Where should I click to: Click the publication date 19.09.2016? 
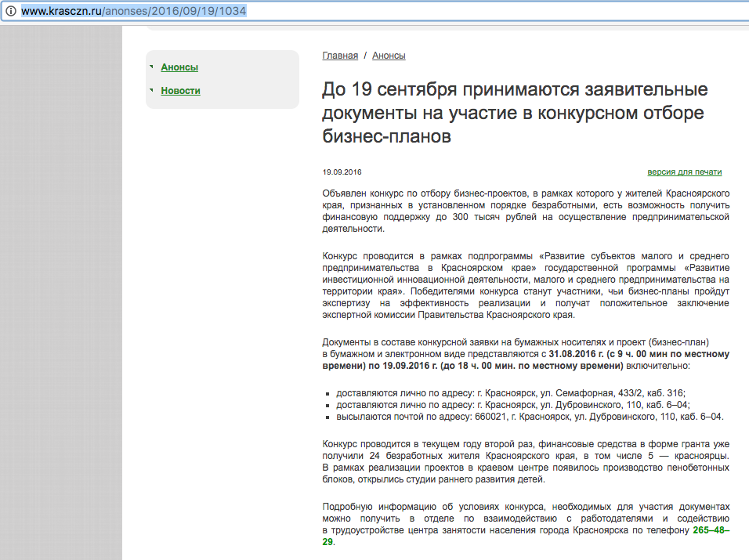[x=342, y=172]
